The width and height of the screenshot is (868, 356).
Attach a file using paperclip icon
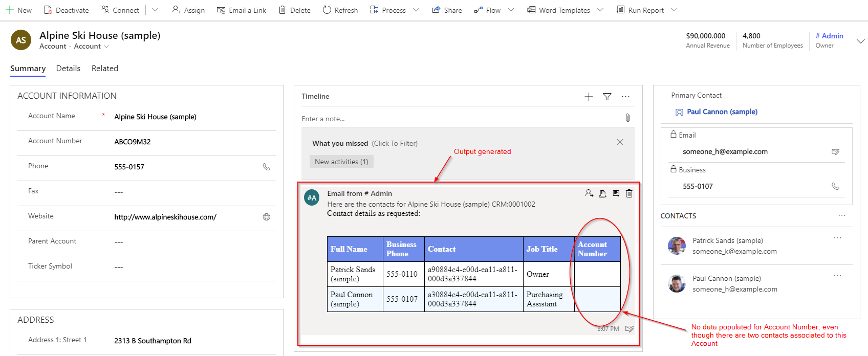pos(627,118)
